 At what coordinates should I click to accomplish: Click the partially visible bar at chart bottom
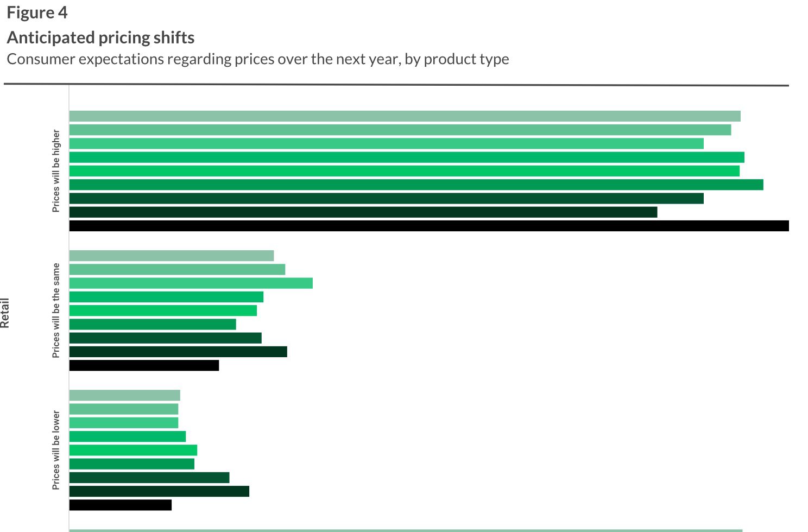click(405, 530)
